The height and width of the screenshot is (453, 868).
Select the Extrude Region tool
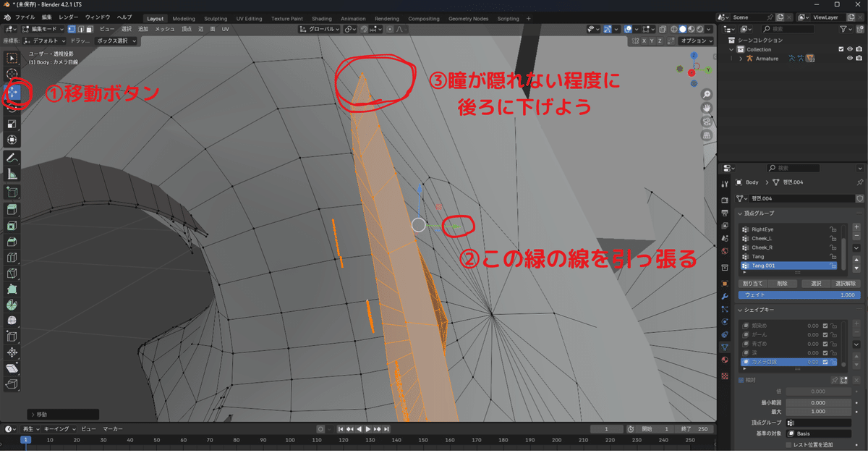pos(12,210)
